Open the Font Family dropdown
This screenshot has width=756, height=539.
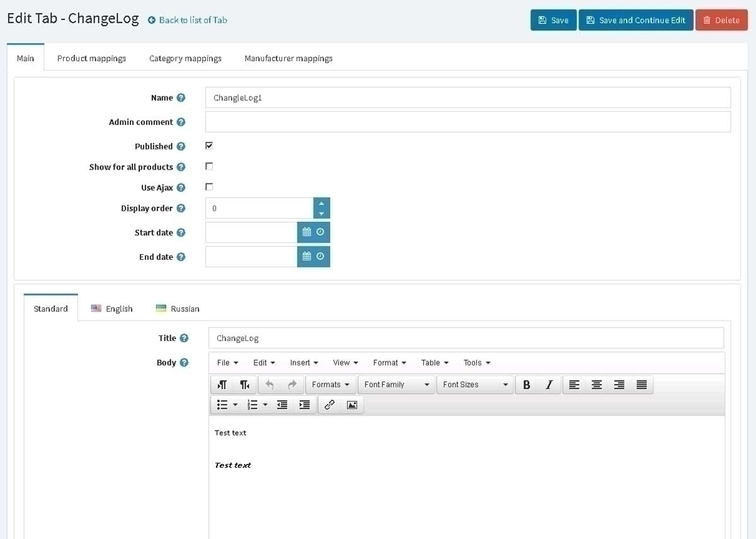[x=396, y=385]
